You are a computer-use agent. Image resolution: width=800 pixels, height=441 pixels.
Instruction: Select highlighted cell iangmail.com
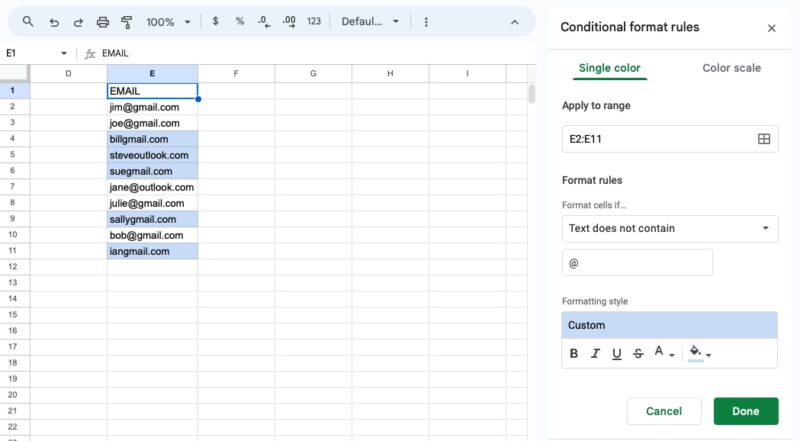152,251
